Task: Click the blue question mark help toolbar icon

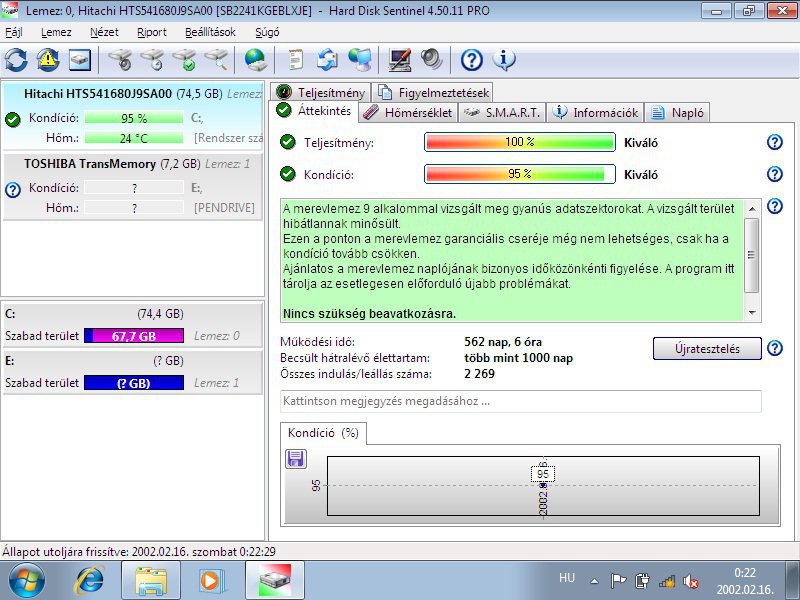Action: coord(471,60)
